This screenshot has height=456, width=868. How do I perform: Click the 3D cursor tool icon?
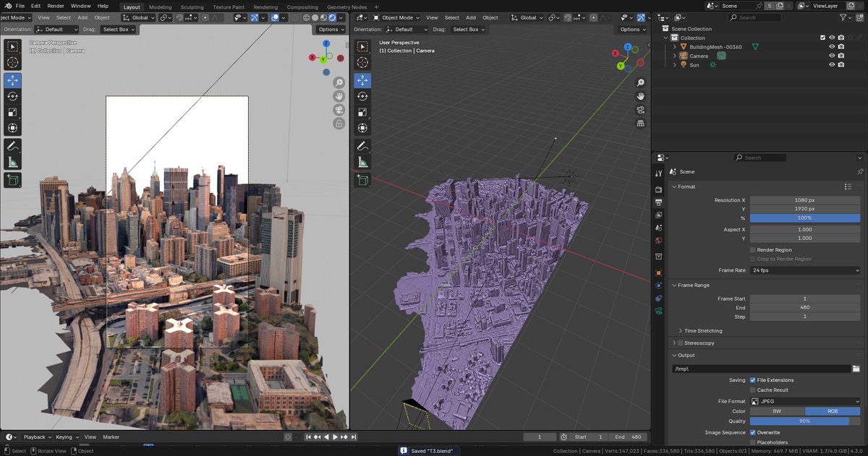pos(12,63)
